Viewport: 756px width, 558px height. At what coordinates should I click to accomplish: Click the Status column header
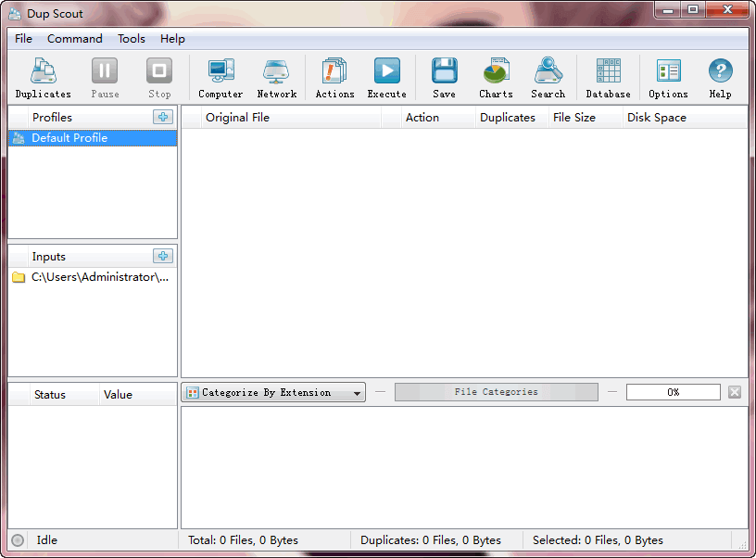pos(65,395)
